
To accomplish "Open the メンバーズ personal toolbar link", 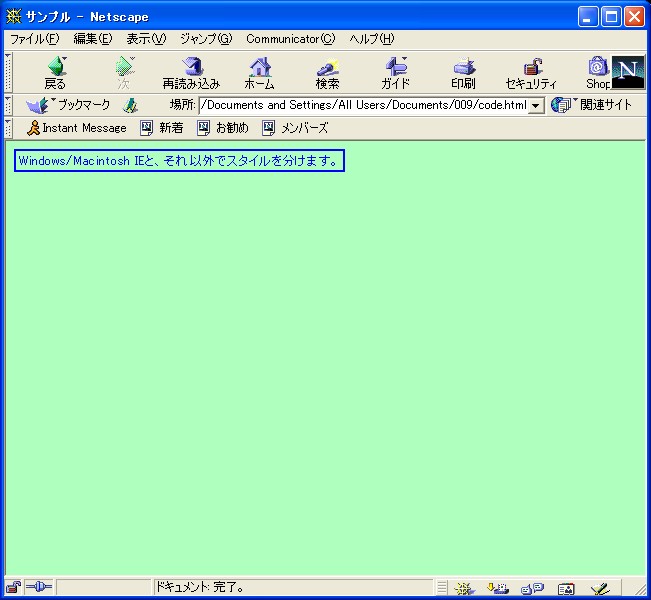I will click(x=295, y=128).
